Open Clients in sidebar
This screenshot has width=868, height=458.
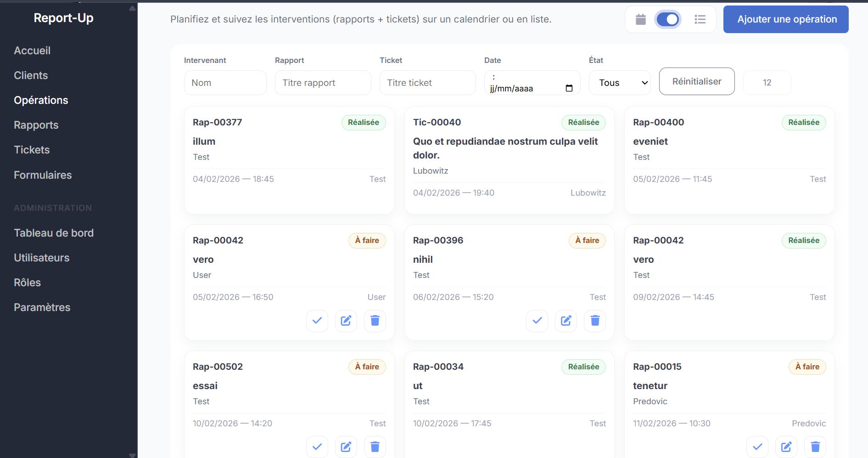pos(31,75)
